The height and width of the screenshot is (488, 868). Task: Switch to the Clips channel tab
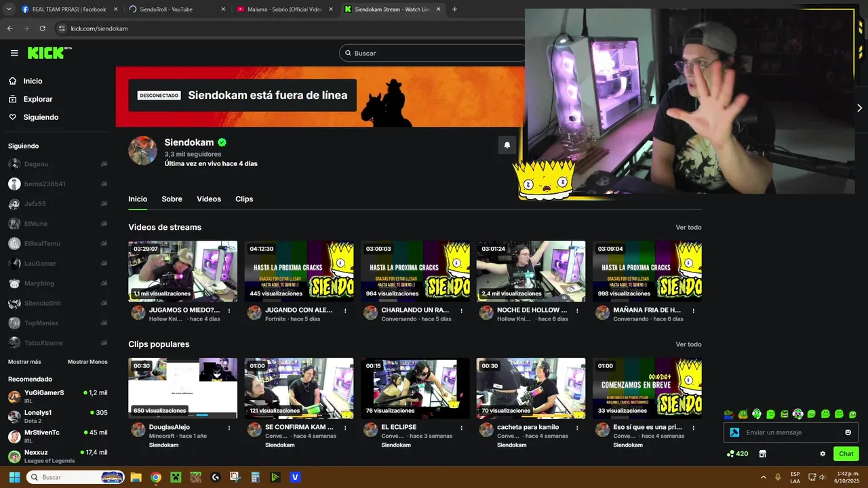pos(244,199)
